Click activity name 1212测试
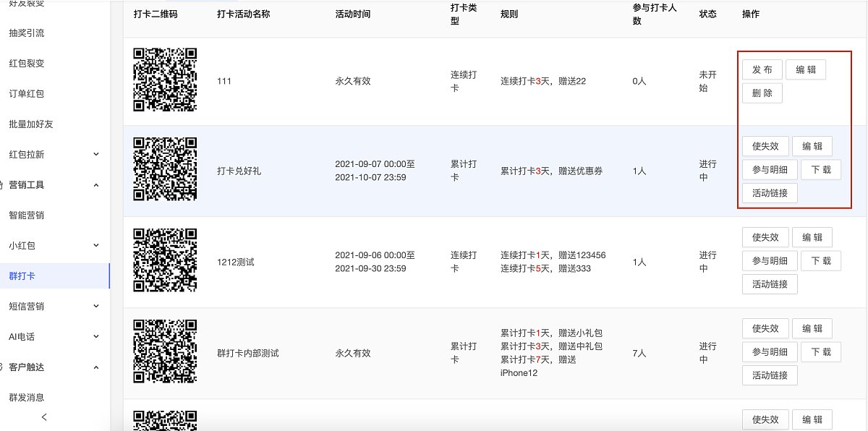 tap(236, 262)
